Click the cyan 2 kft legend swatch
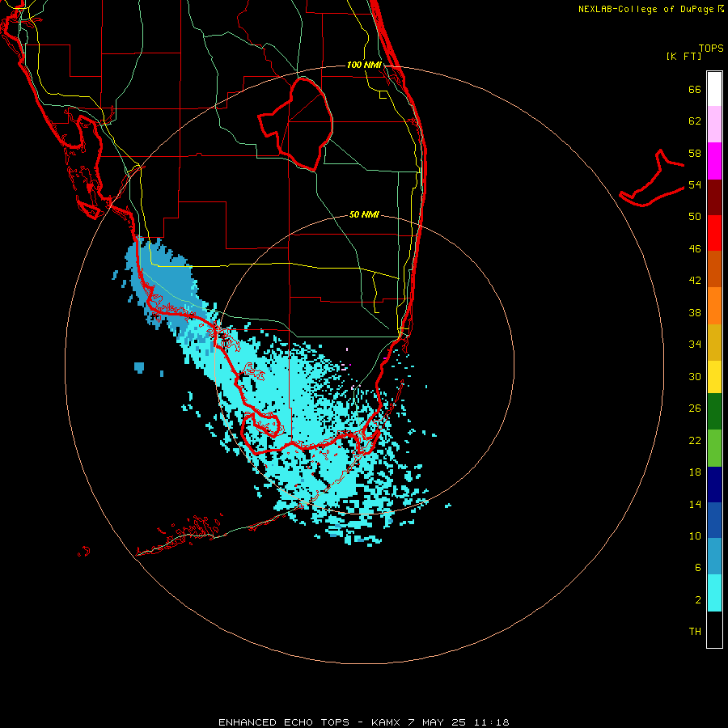 click(x=714, y=593)
